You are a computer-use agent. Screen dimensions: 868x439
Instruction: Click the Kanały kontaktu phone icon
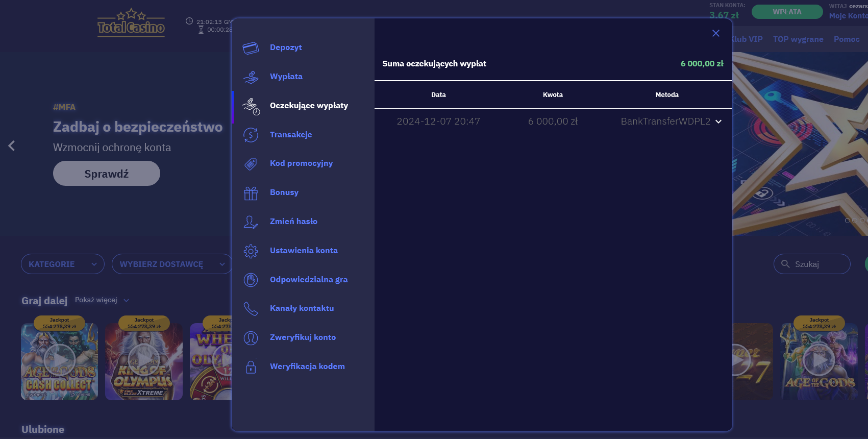tap(251, 309)
